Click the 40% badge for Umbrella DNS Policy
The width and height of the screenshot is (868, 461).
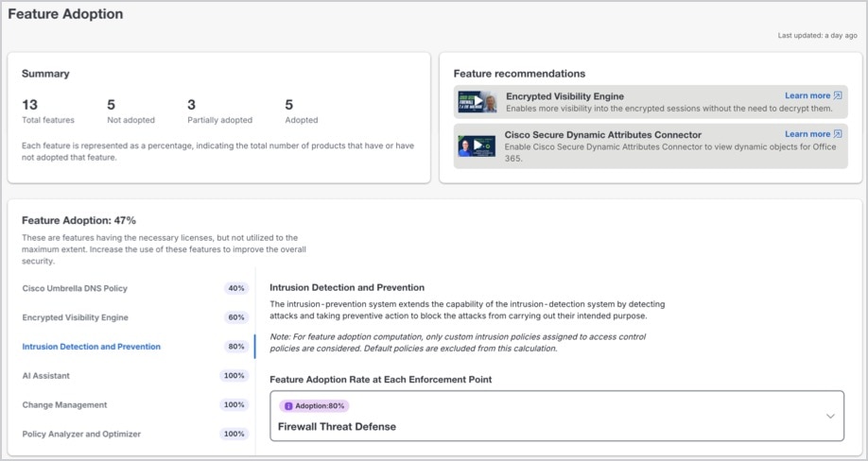tap(236, 288)
